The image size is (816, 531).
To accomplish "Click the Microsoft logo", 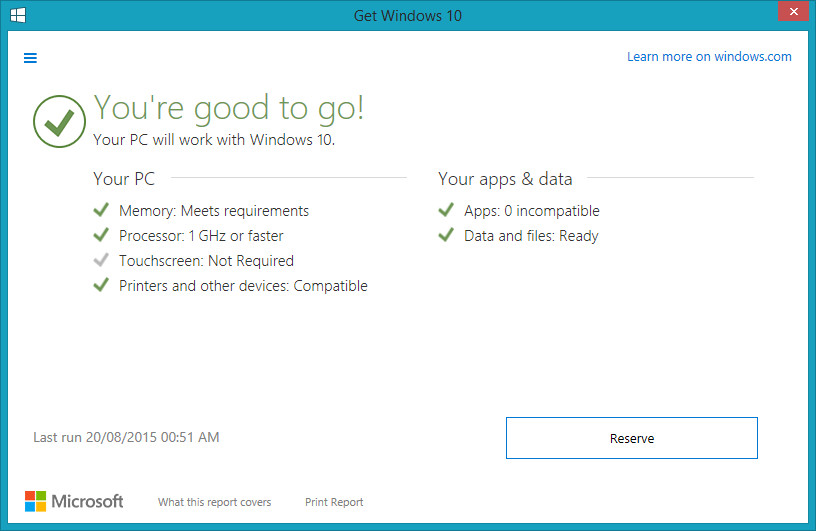I will tap(74, 501).
